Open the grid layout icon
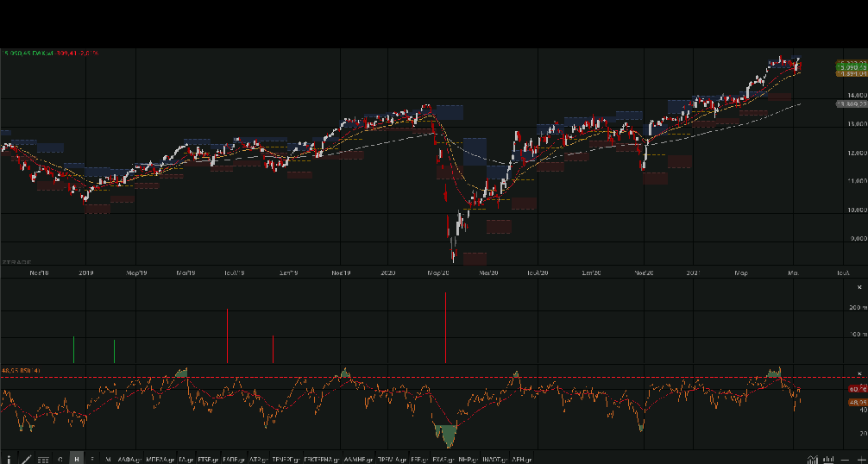Viewport: 868px width, 464px height. 43,460
